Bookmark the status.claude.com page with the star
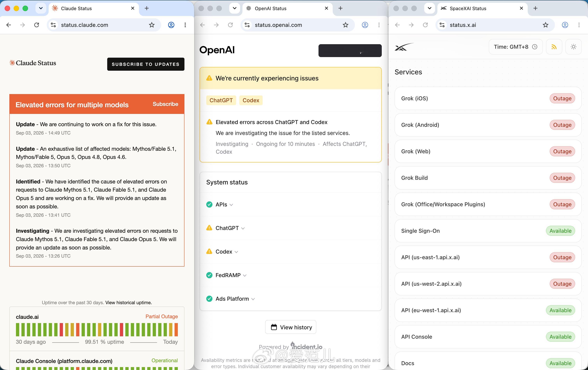 [x=152, y=25]
